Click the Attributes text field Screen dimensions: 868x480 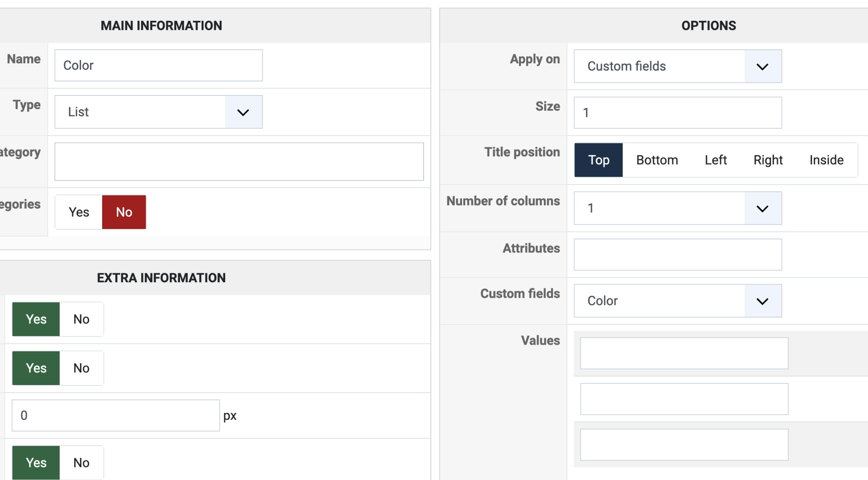pos(677,255)
